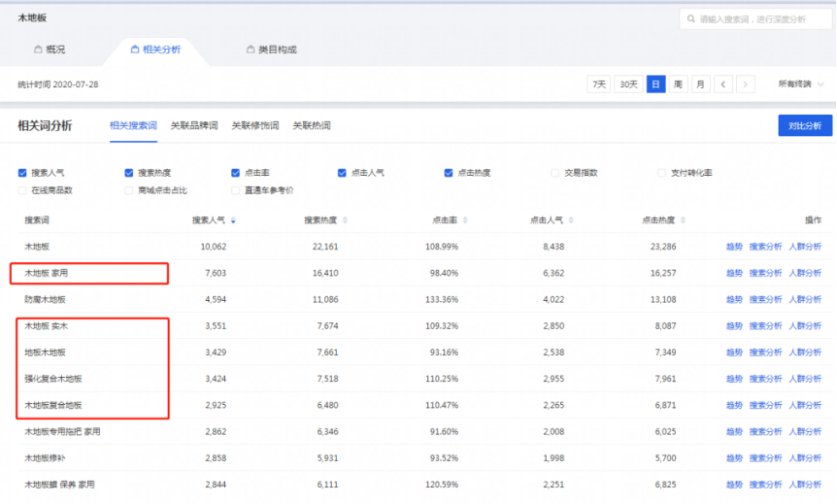
Task: Click the 10,062 search popularity value
Action: click(x=214, y=247)
